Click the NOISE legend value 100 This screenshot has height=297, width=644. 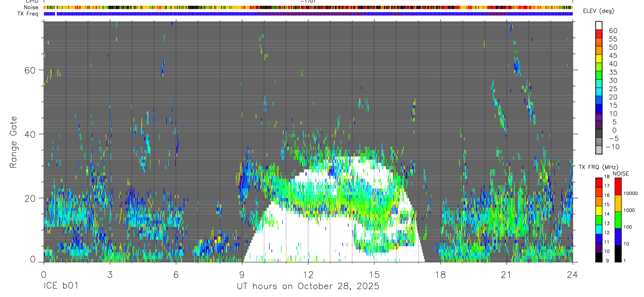coord(629,227)
